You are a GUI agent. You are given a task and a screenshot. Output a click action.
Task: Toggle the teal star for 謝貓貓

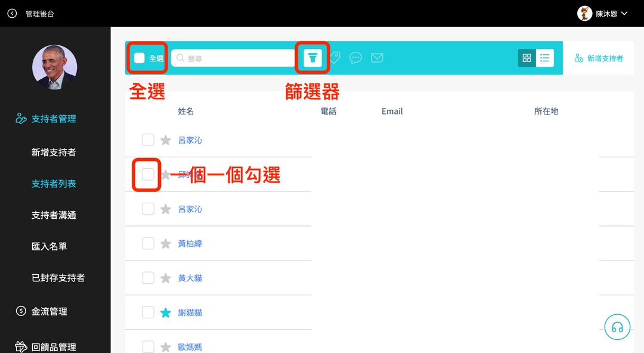pos(166,312)
